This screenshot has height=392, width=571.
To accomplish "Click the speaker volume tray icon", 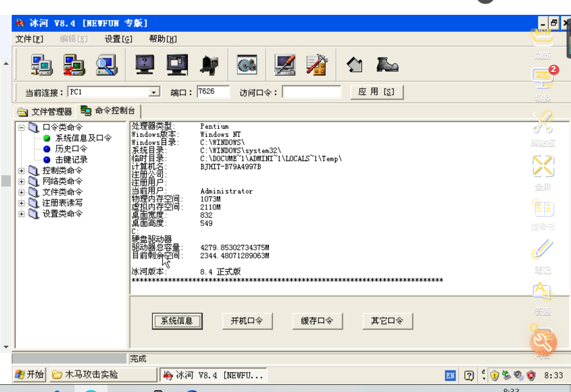I will (x=518, y=375).
